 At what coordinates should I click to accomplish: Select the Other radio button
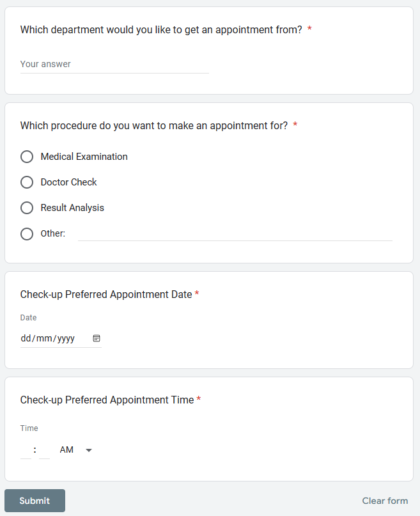(27, 233)
